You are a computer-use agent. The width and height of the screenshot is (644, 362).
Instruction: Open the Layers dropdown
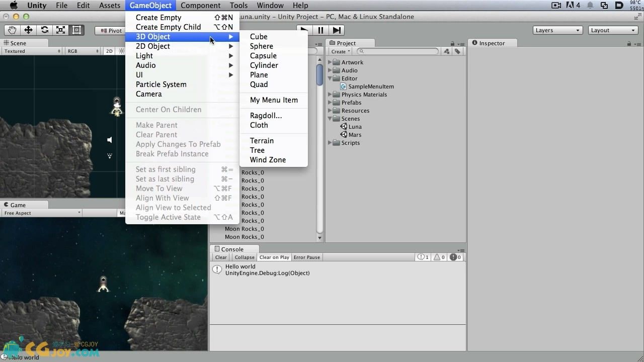(x=557, y=30)
